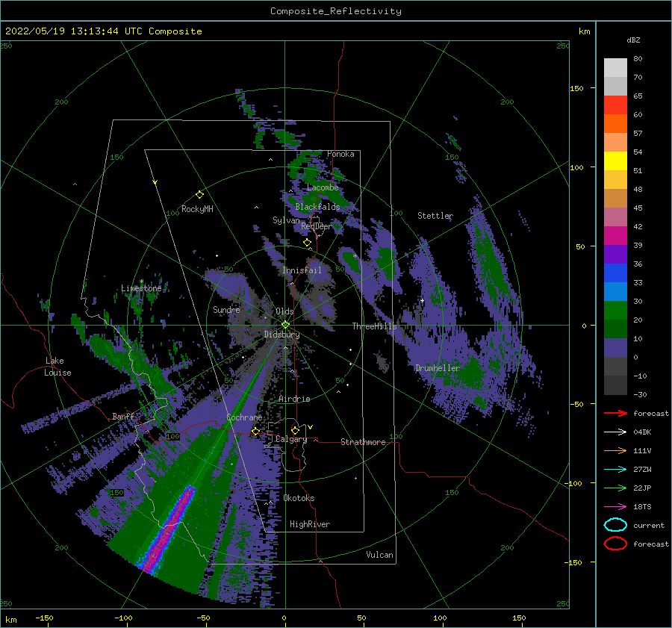Select the pink 45 dBZ color swatch
Screen dimensions: 672x628
coord(615,217)
